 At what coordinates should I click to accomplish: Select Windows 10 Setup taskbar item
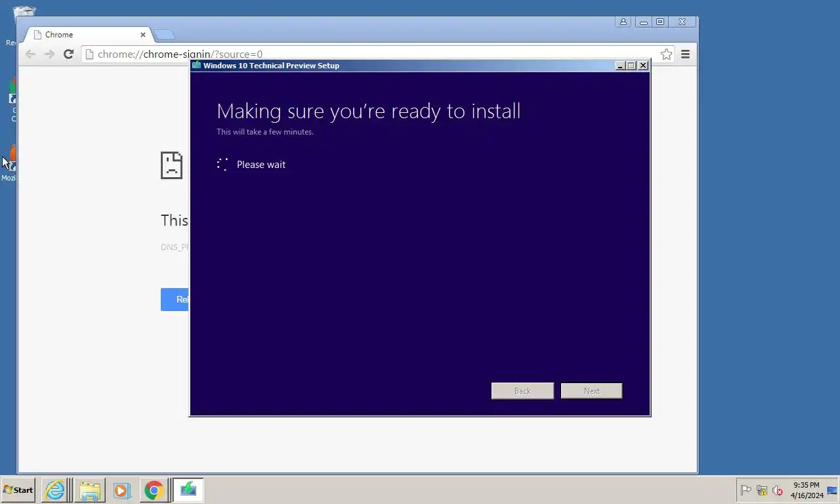[188, 490]
